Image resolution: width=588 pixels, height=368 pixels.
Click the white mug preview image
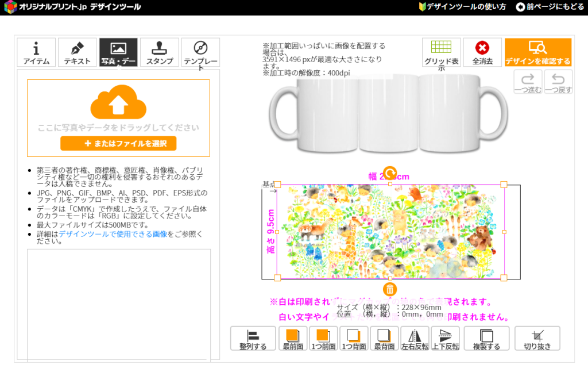point(389,114)
